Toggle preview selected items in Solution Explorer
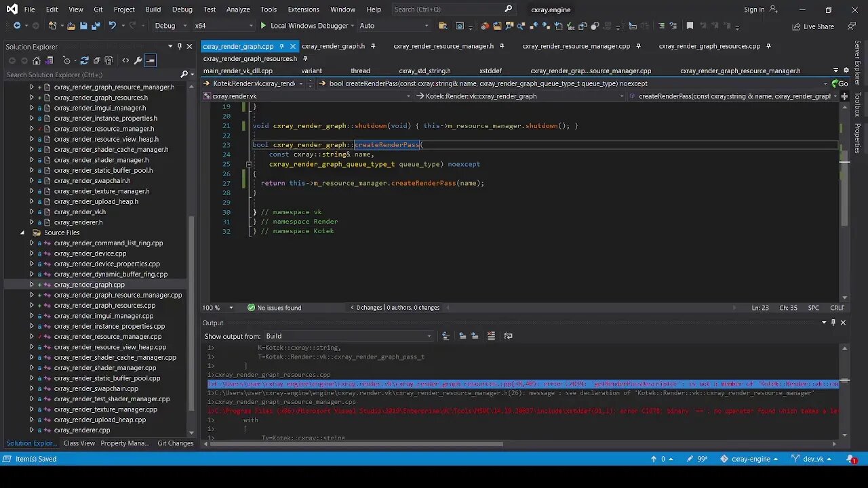Viewport: 868px width, 488px height. (151, 60)
